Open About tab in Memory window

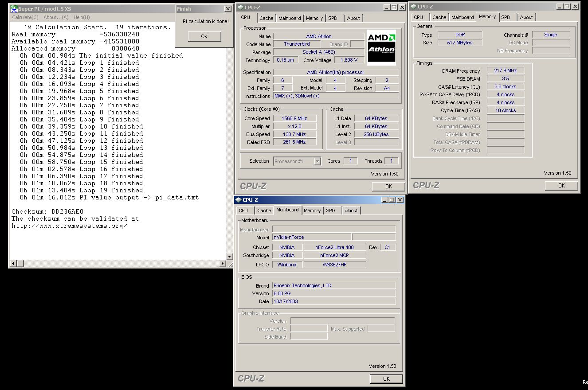(x=526, y=17)
